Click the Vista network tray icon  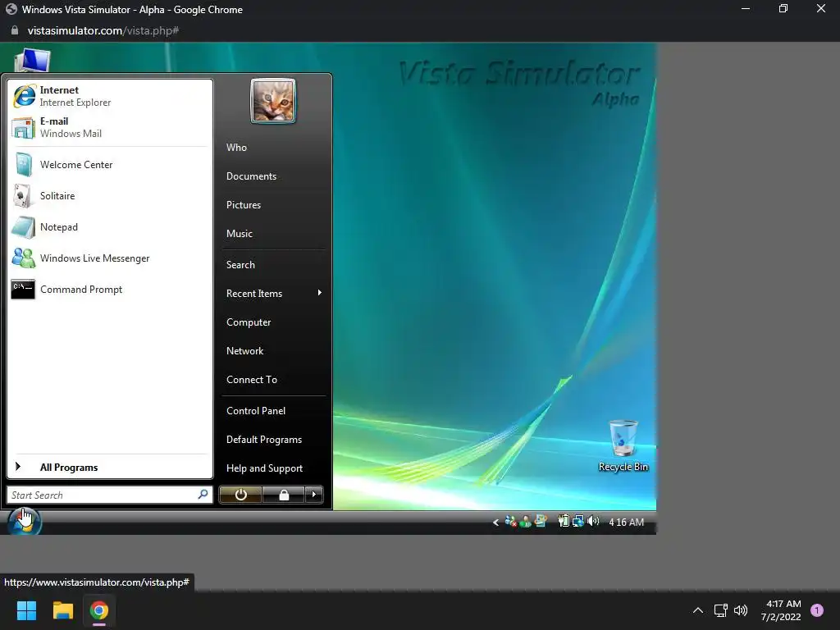[x=578, y=521]
